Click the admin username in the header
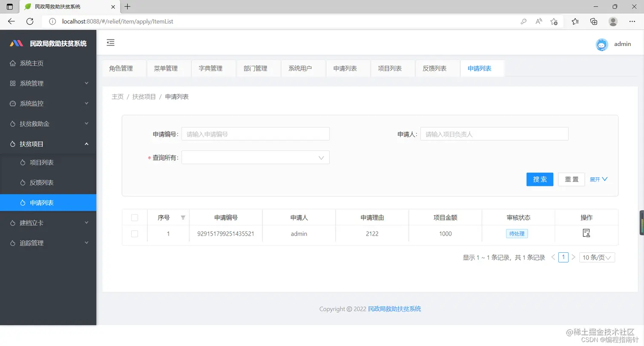The width and height of the screenshot is (644, 346). (x=622, y=44)
